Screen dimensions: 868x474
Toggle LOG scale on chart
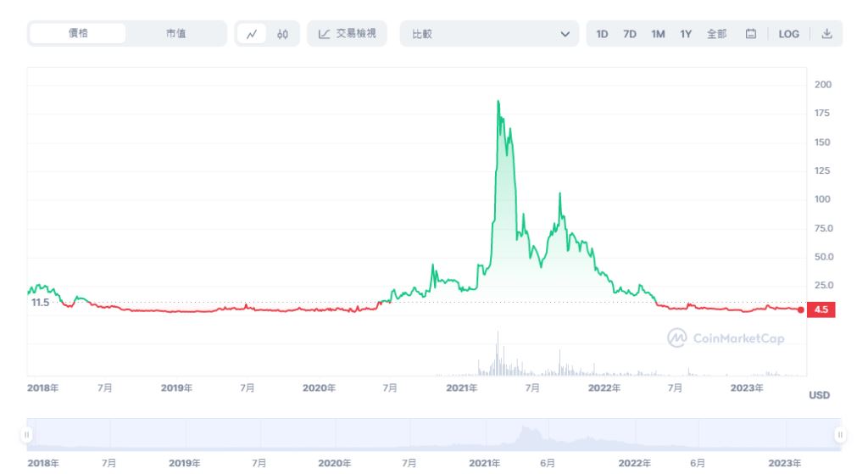coord(788,34)
